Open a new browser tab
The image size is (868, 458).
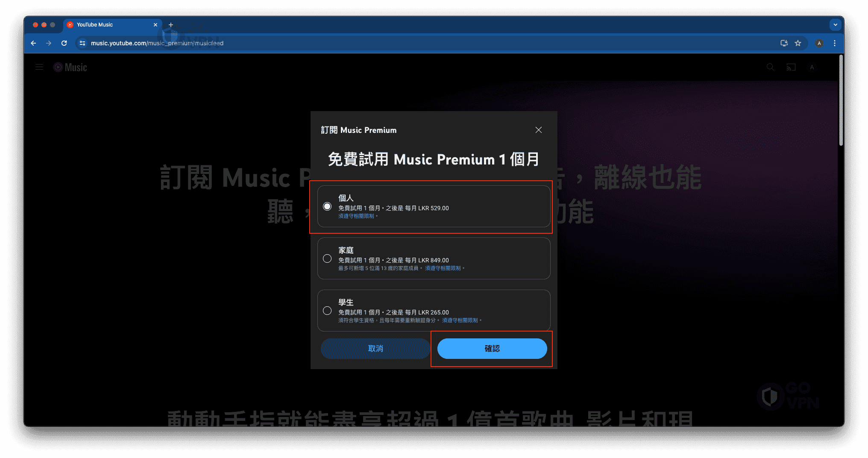[x=171, y=25]
